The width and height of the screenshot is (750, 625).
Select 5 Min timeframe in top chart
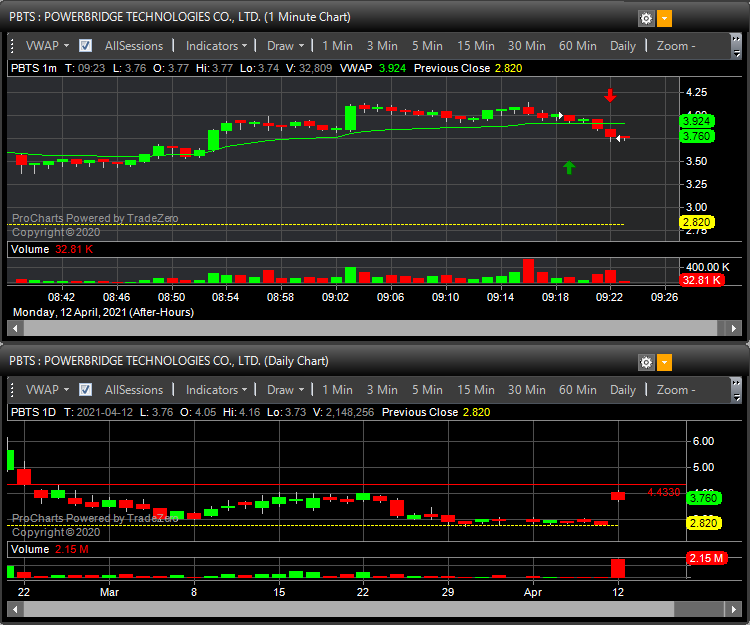[x=426, y=46]
